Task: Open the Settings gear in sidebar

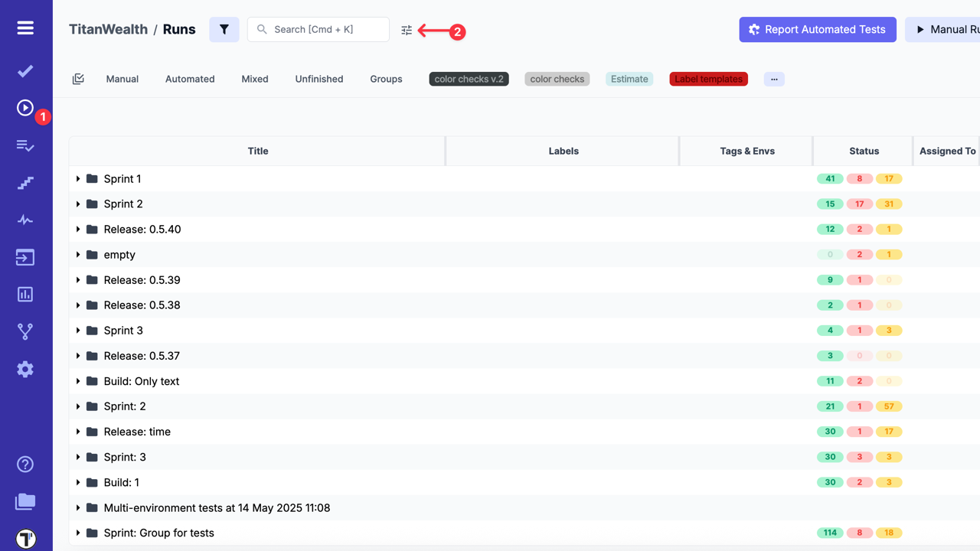Action: point(25,369)
